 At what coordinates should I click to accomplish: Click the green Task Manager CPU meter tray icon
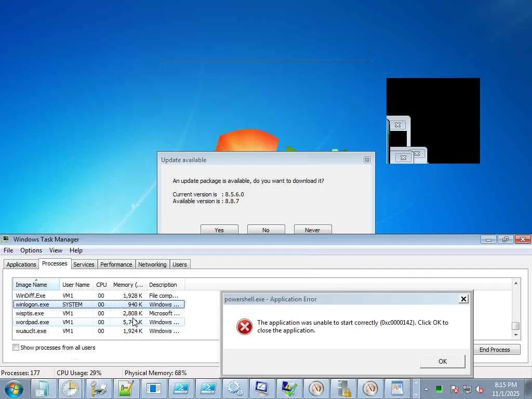coord(438,389)
